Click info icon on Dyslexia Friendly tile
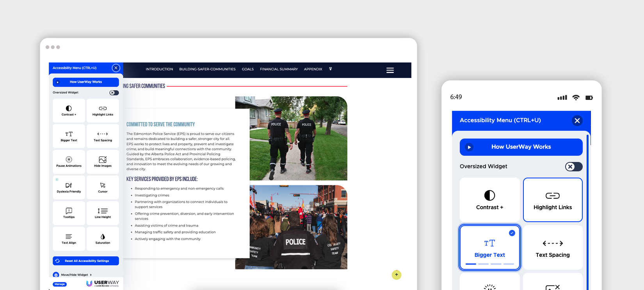Viewport: 644px width, 290px height. (57, 180)
